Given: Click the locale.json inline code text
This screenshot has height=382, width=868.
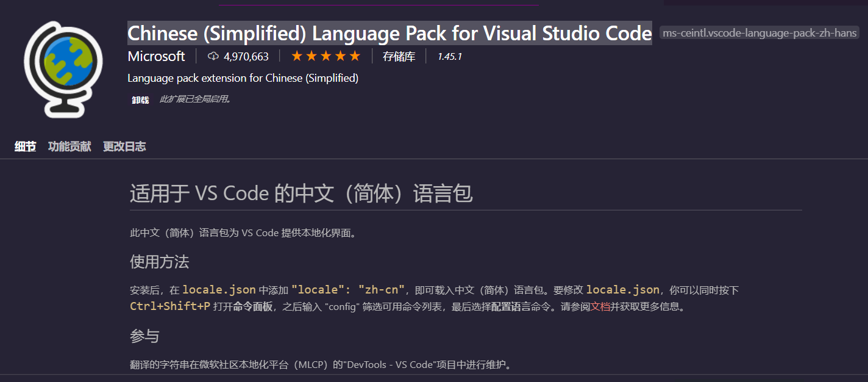Looking at the screenshot, I should (x=218, y=289).
